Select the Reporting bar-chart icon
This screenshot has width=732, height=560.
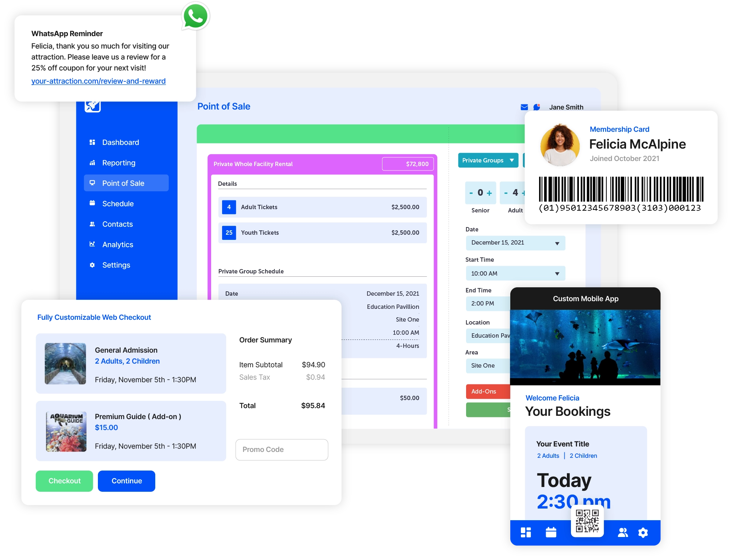coord(92,163)
